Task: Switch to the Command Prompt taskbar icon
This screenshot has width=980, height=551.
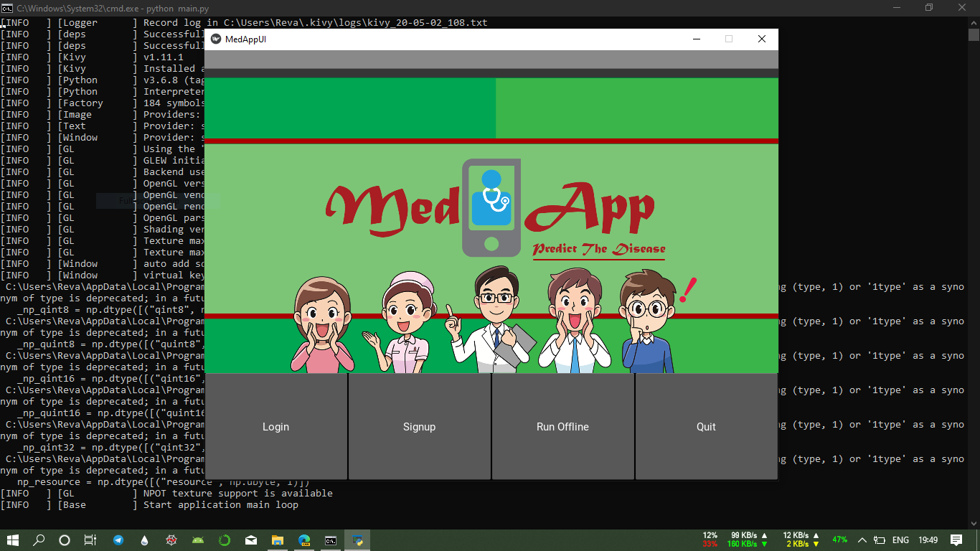Action: (331, 540)
